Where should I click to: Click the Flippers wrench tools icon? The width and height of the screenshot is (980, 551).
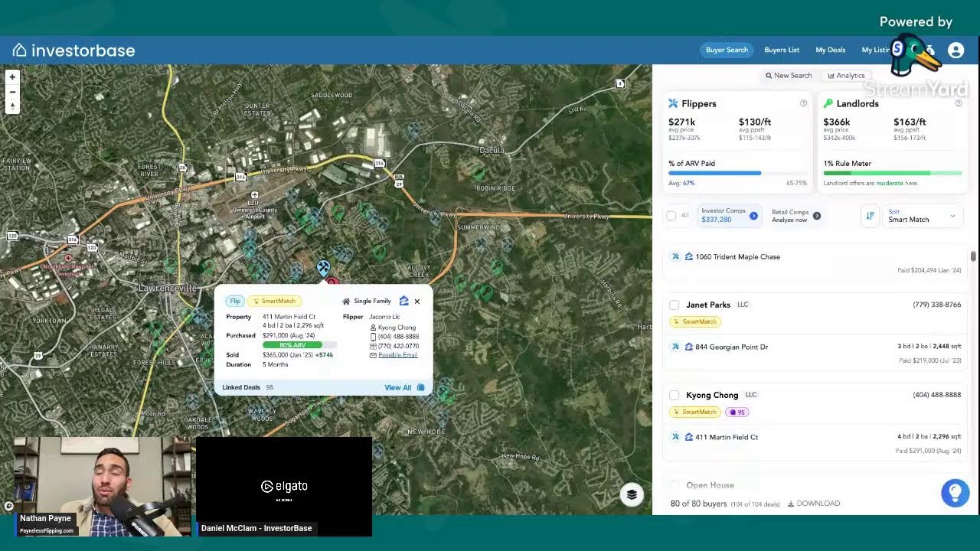673,103
